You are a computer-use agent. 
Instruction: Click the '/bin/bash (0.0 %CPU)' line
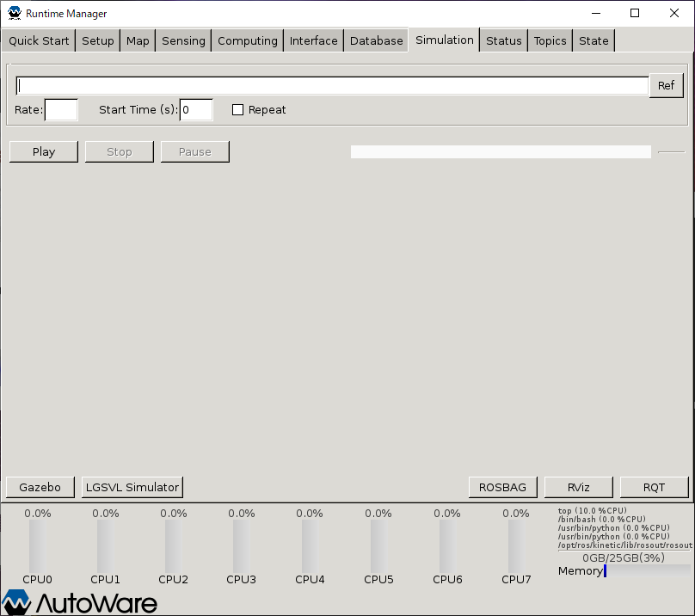coord(601,519)
